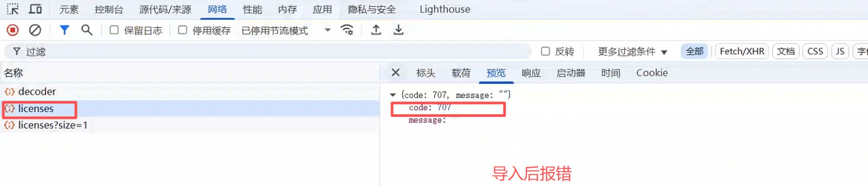Open the network conditions wifi icon
868x186 pixels.
347,30
